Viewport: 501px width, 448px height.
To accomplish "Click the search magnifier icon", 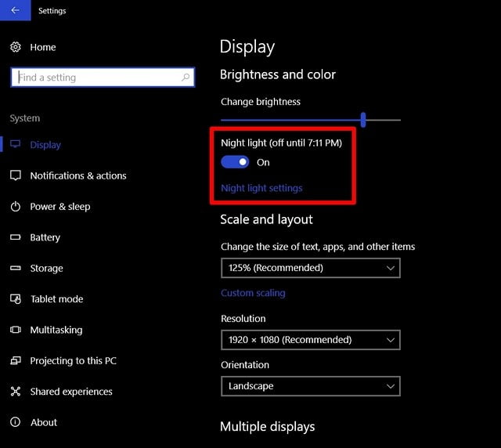I will click(186, 78).
